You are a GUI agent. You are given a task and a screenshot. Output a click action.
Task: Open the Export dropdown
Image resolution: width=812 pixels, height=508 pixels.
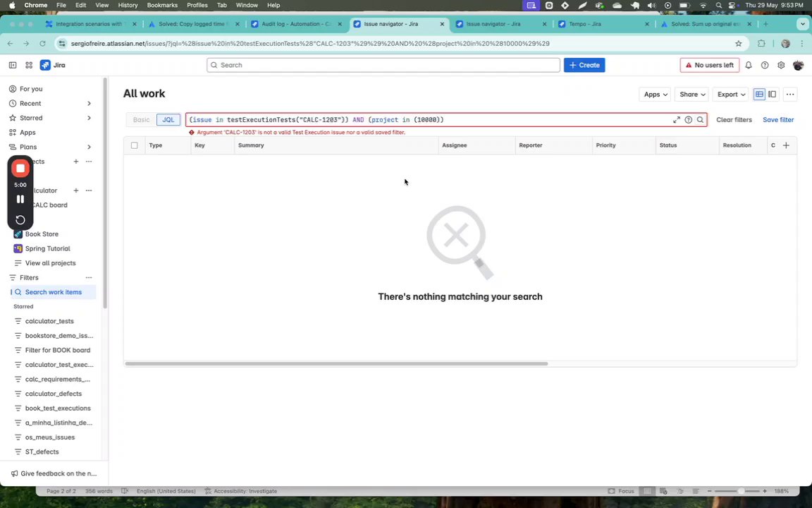(x=731, y=95)
